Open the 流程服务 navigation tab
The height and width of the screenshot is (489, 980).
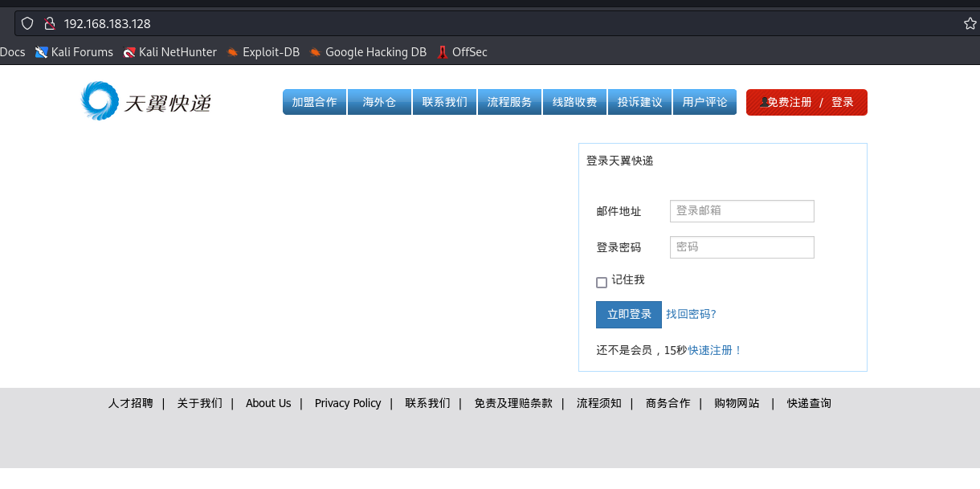[x=509, y=102]
